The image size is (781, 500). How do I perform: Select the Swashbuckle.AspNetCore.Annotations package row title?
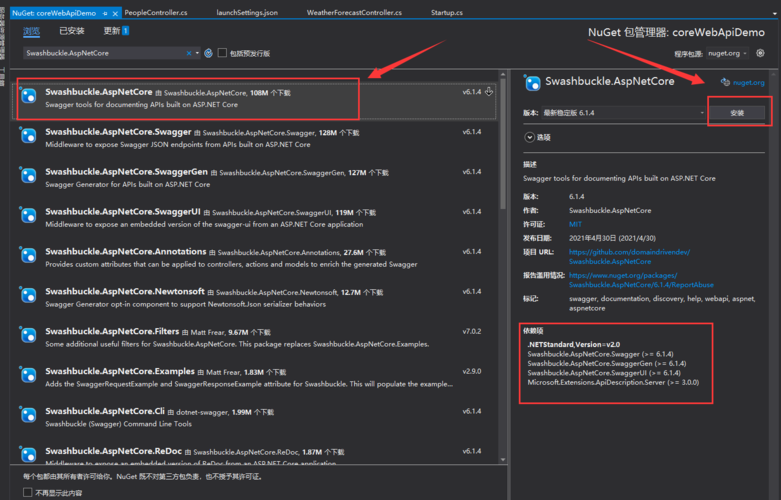point(126,251)
